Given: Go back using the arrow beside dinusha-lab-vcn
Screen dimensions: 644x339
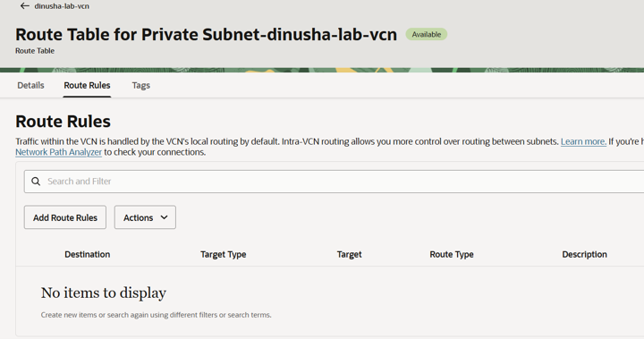Looking at the screenshot, I should (25, 5).
